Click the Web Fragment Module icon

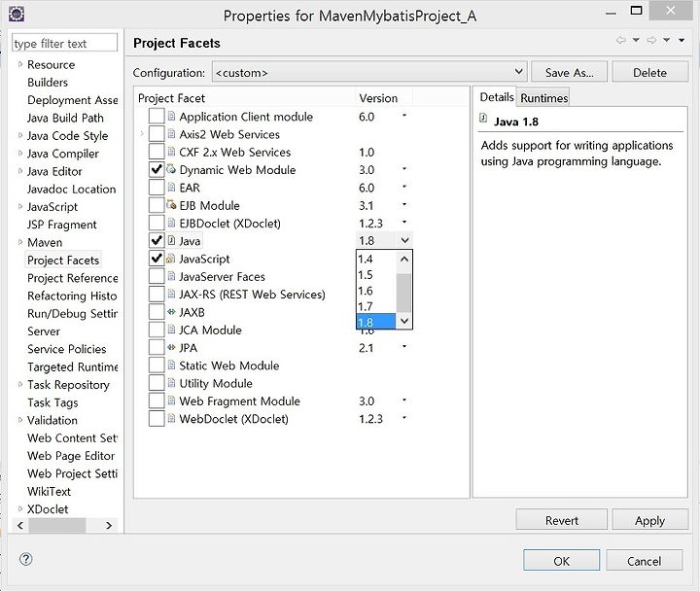pos(171,400)
